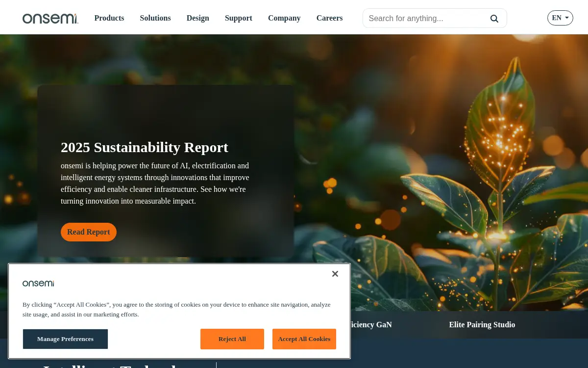
Task: Open the Design menu
Action: point(198,18)
